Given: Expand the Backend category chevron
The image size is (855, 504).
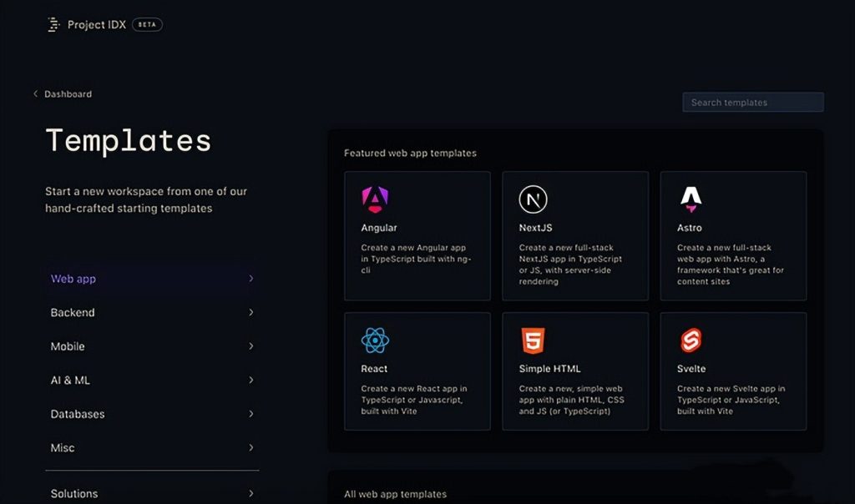Looking at the screenshot, I should 250,313.
